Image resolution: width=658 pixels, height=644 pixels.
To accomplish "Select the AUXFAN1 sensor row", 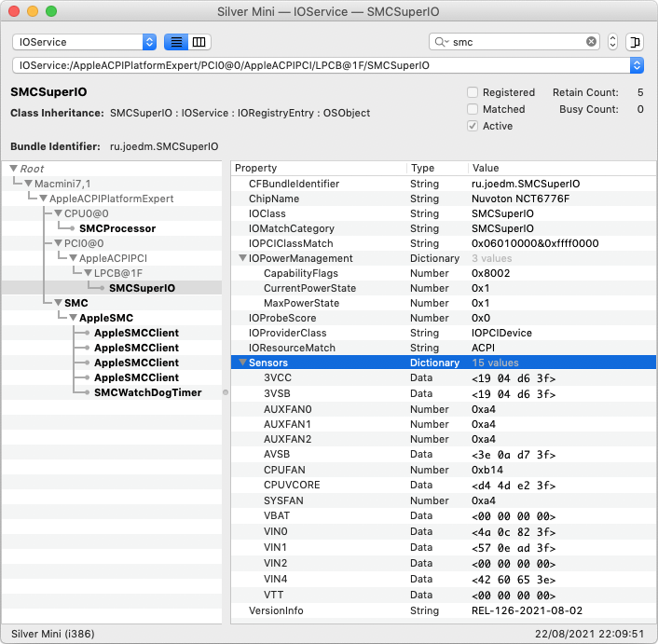I will pos(443,424).
